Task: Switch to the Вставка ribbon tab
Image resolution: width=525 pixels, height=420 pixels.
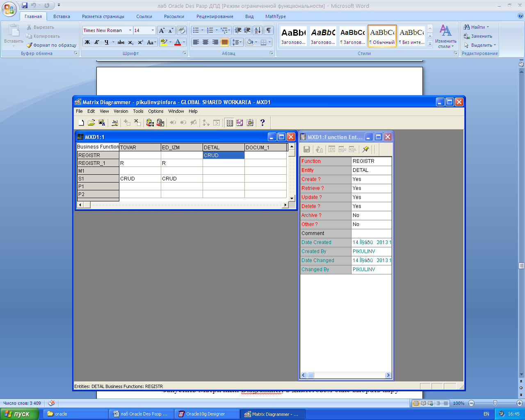Action: pyautogui.click(x=62, y=16)
